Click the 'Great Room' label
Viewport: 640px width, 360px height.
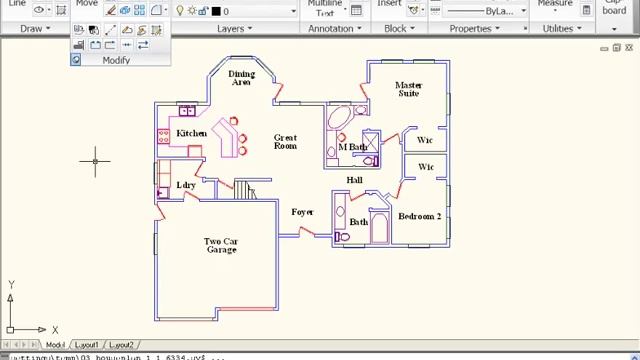tap(285, 142)
